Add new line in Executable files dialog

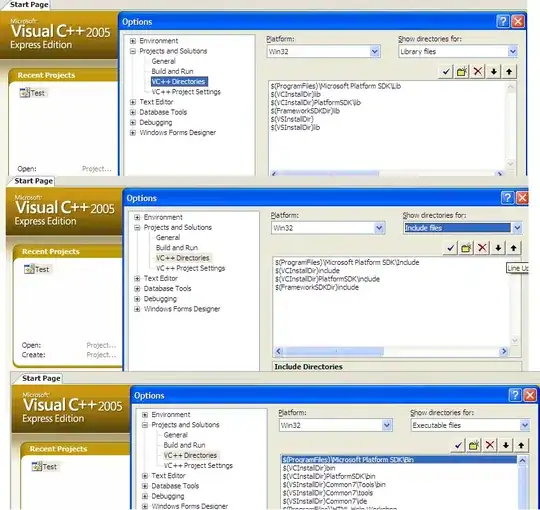pos(474,445)
